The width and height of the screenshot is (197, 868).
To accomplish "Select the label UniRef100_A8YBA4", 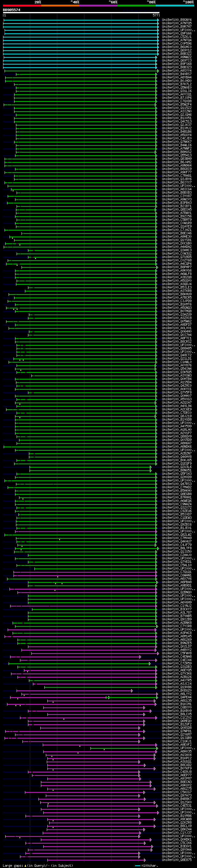I will click(176, 78).
